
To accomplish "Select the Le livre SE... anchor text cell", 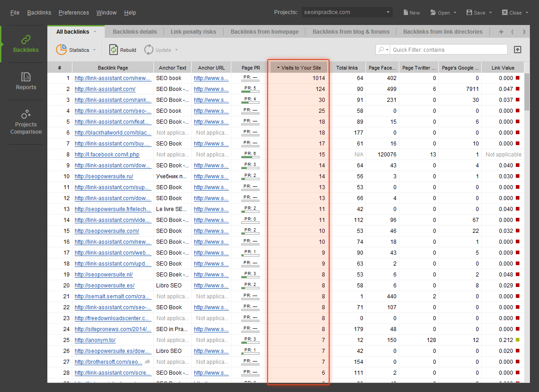I will point(172,209).
